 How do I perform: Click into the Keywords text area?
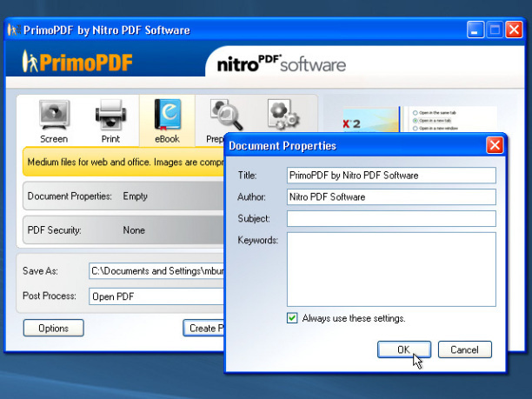(x=391, y=269)
